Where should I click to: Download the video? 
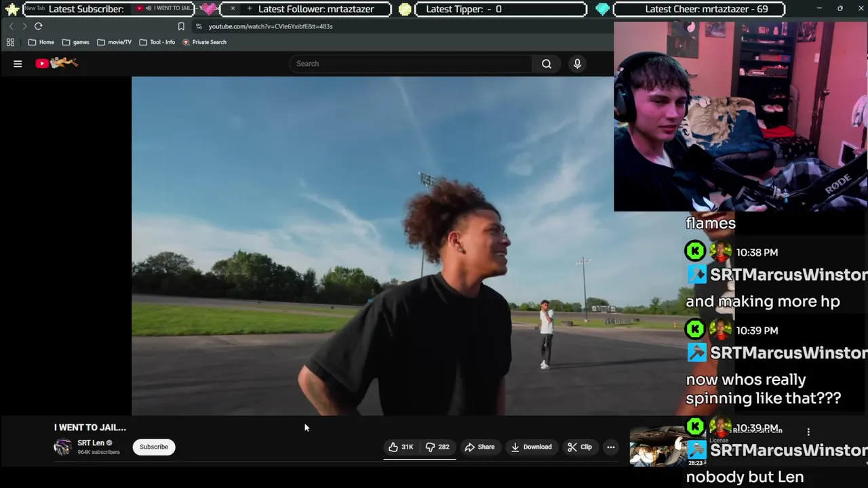pyautogui.click(x=531, y=447)
